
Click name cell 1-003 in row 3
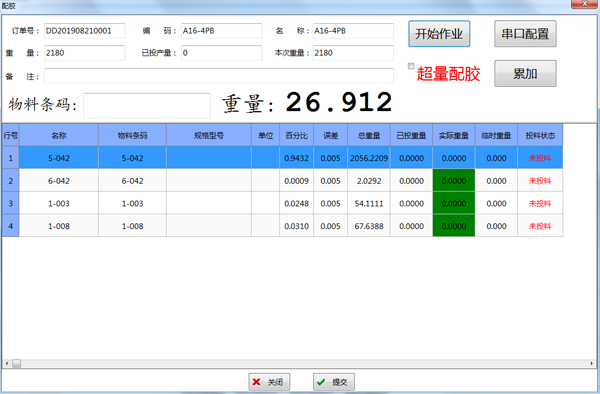click(x=59, y=203)
